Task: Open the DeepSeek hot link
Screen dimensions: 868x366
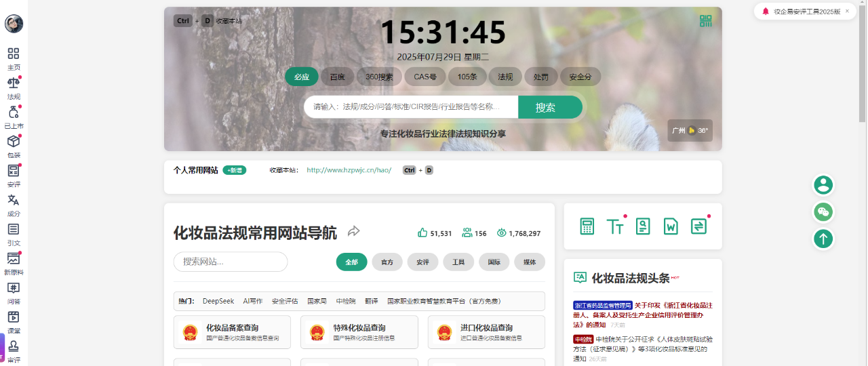Action: [x=218, y=301]
